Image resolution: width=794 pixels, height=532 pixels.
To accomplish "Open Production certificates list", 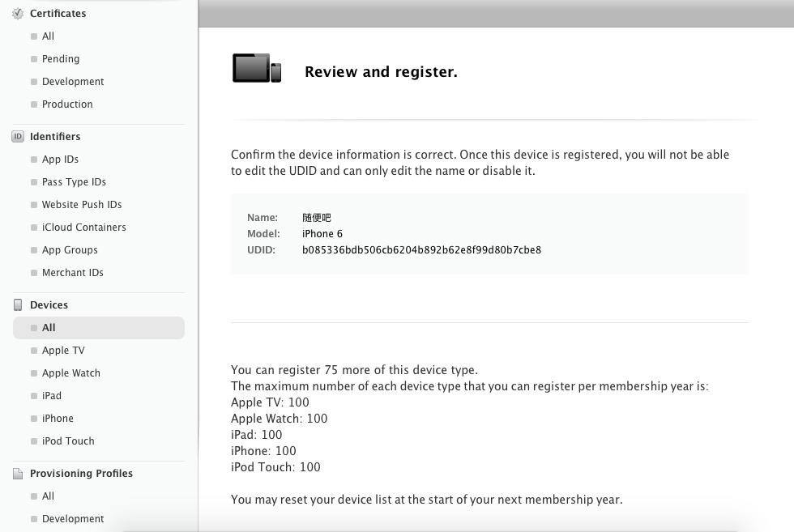I will (x=67, y=104).
